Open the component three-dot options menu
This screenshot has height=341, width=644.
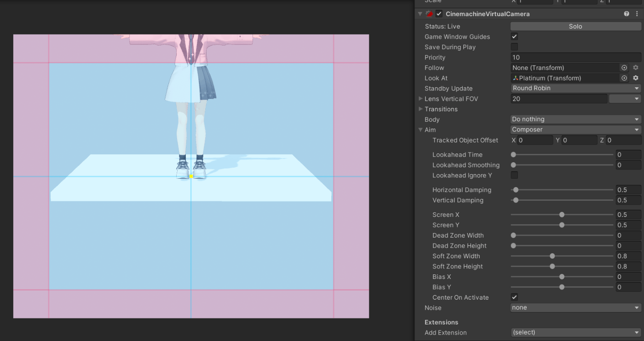[637, 14]
